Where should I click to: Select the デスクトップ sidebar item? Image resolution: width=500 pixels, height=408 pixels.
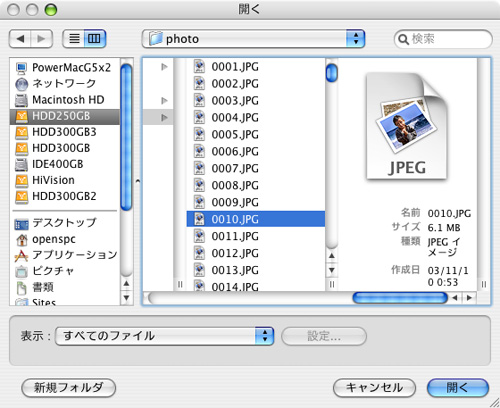click(x=65, y=223)
